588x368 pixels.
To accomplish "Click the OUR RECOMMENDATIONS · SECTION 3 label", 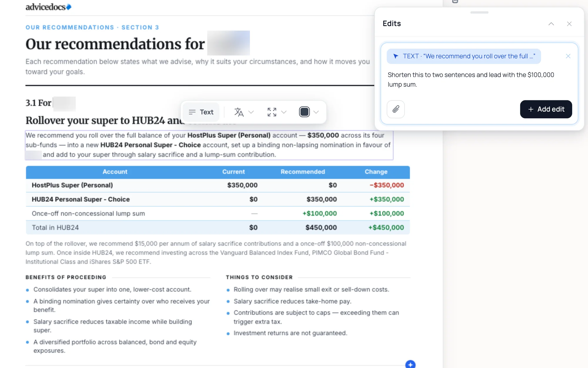I will click(x=92, y=27).
